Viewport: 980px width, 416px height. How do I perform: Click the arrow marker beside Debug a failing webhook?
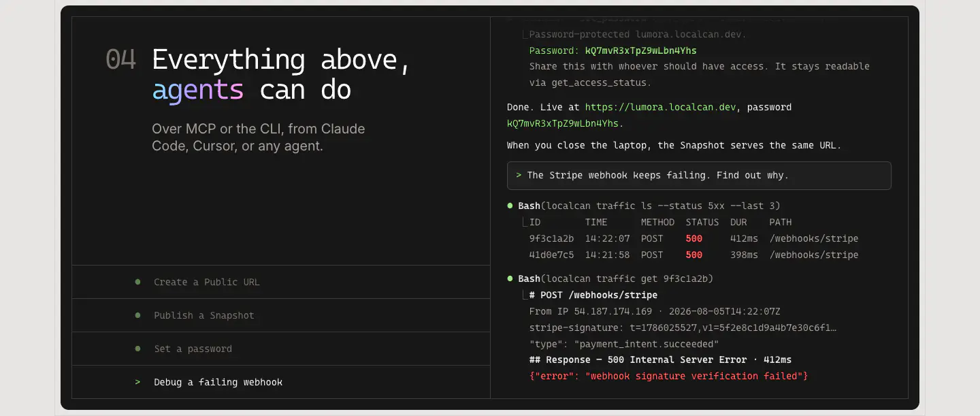tap(137, 382)
